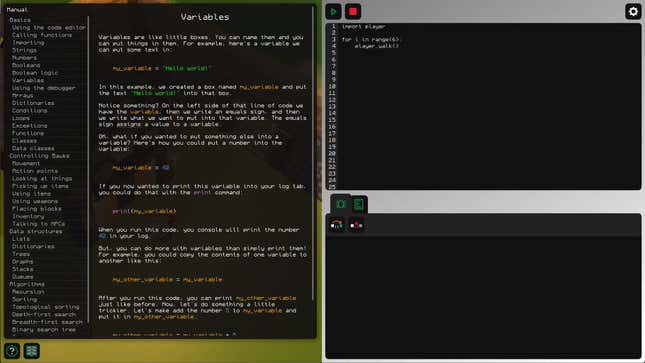The image size is (645, 363).
Task: Open the 'Calling functions' manual page
Action: (x=42, y=35)
